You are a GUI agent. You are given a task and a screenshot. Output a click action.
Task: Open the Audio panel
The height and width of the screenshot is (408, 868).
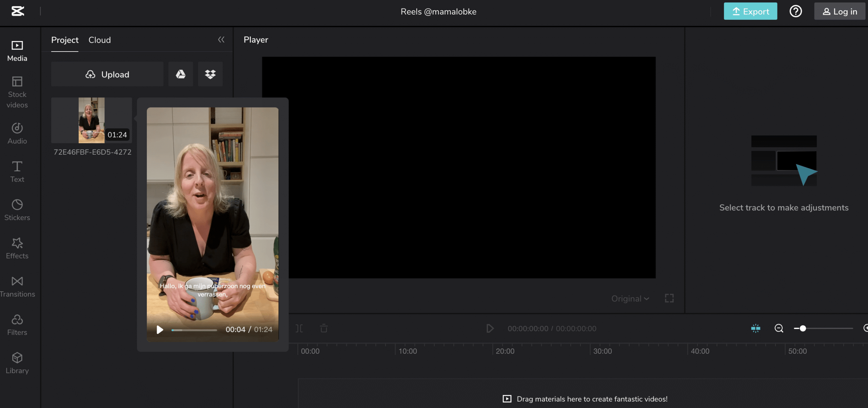tap(17, 134)
